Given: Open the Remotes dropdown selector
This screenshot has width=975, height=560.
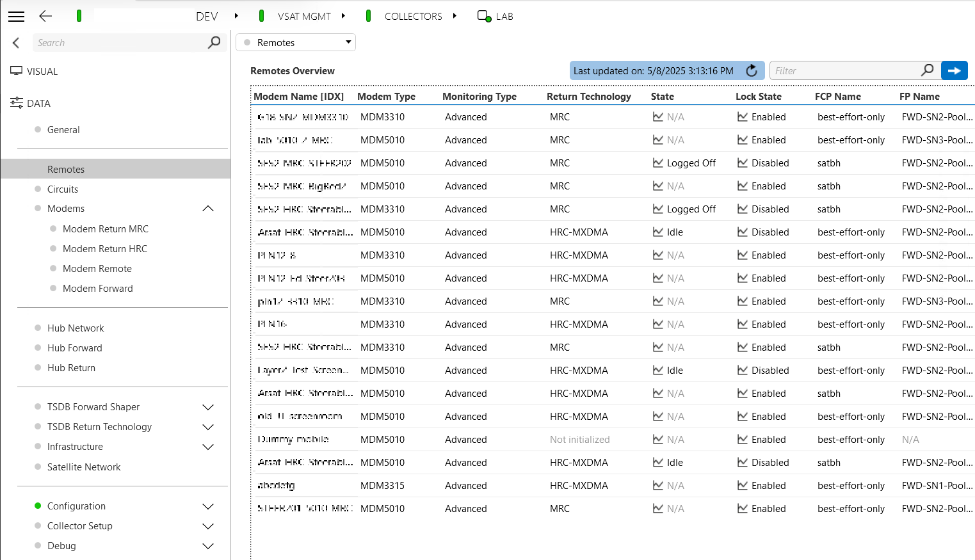Looking at the screenshot, I should [296, 43].
